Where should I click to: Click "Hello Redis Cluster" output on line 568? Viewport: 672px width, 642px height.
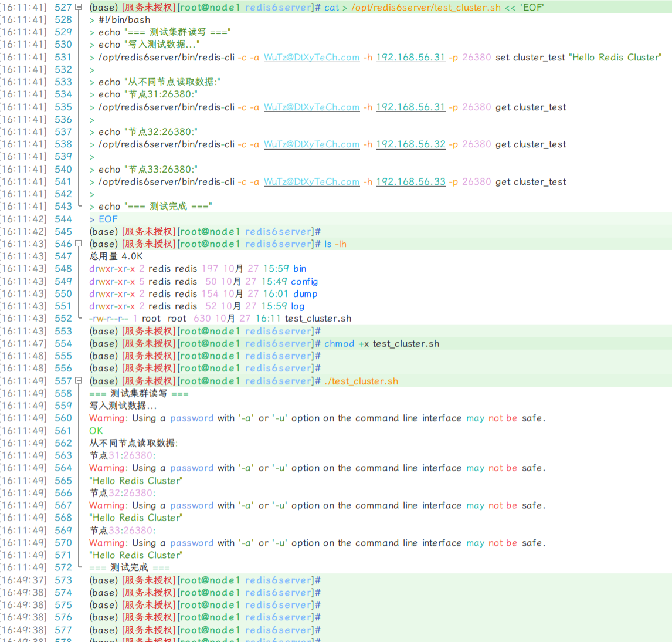(x=136, y=518)
